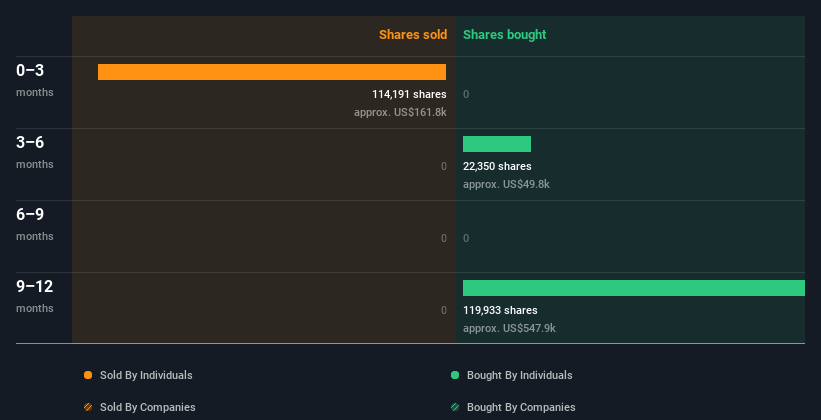Viewport: 821px width, 420px height.
Task: Select the Bought By Companies legend label
Action: click(x=521, y=407)
